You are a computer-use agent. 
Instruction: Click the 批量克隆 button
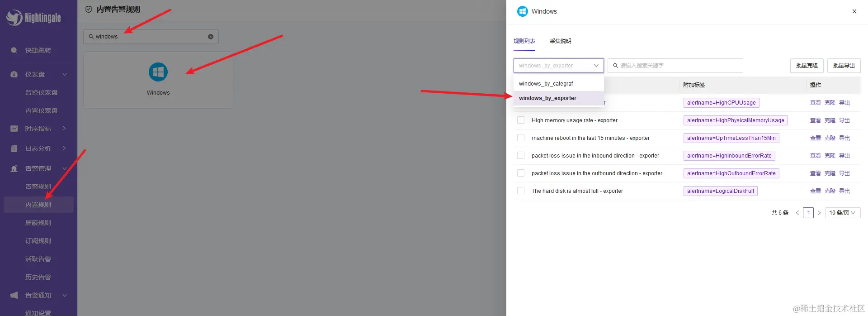(807, 66)
